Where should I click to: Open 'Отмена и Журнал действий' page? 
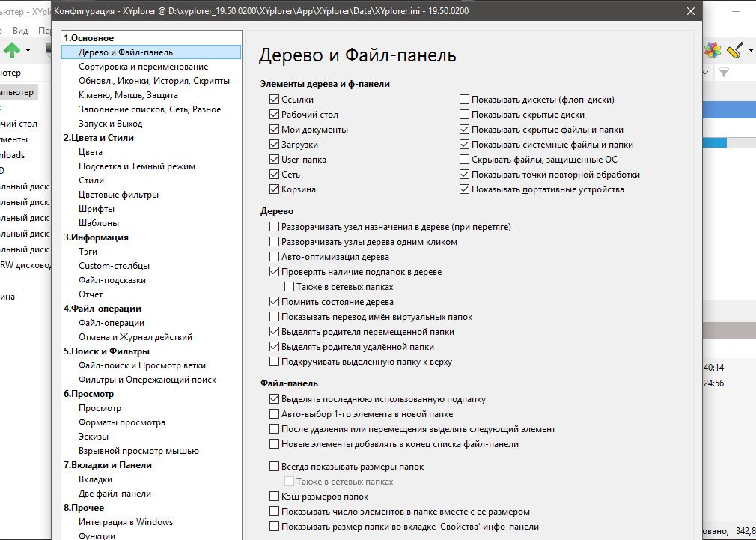click(x=135, y=337)
